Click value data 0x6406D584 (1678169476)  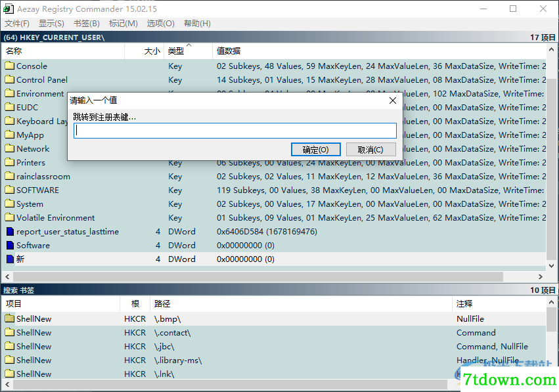click(x=267, y=232)
